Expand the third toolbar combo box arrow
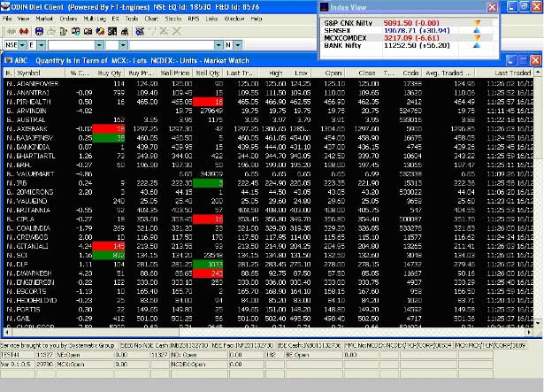544x392 pixels. point(99,45)
